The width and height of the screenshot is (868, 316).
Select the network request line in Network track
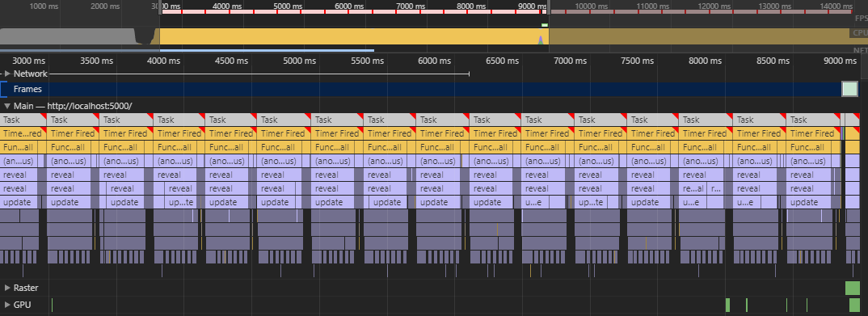click(x=259, y=74)
